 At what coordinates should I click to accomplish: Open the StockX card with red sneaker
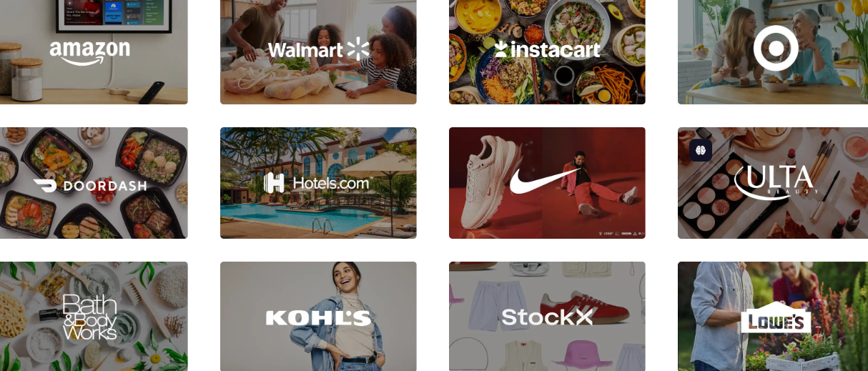click(x=547, y=316)
